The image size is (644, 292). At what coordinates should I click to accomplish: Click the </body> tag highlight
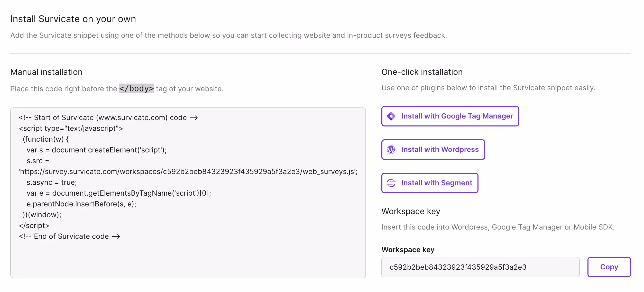pyautogui.click(x=136, y=88)
